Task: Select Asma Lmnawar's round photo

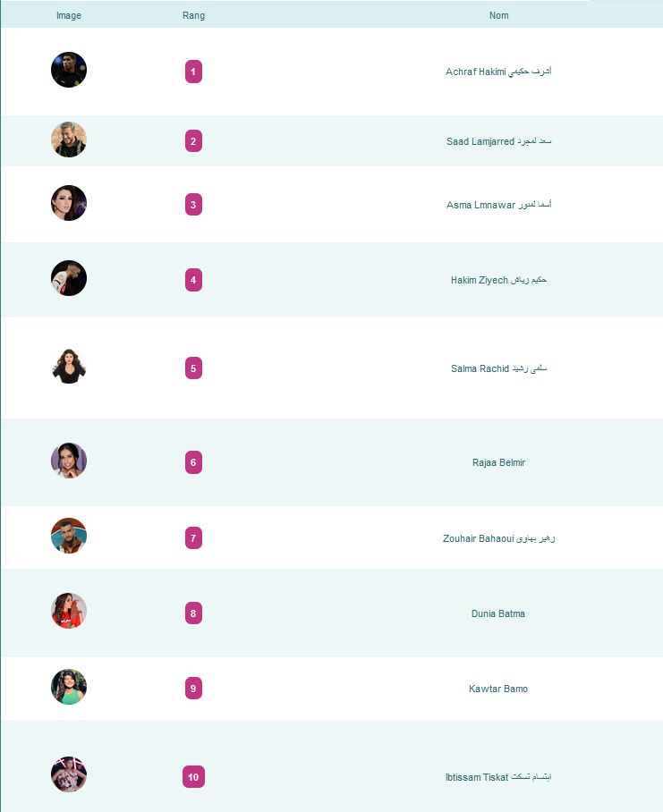Action: [69, 203]
